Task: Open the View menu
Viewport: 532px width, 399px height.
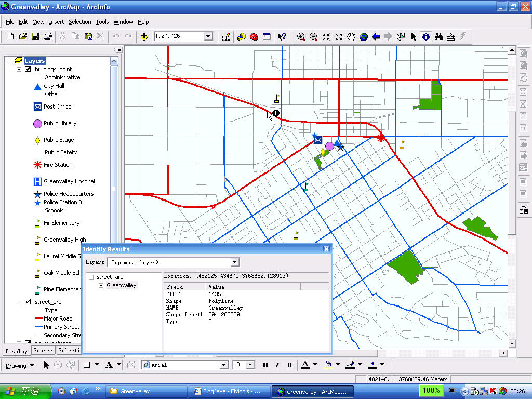Action: (38, 22)
